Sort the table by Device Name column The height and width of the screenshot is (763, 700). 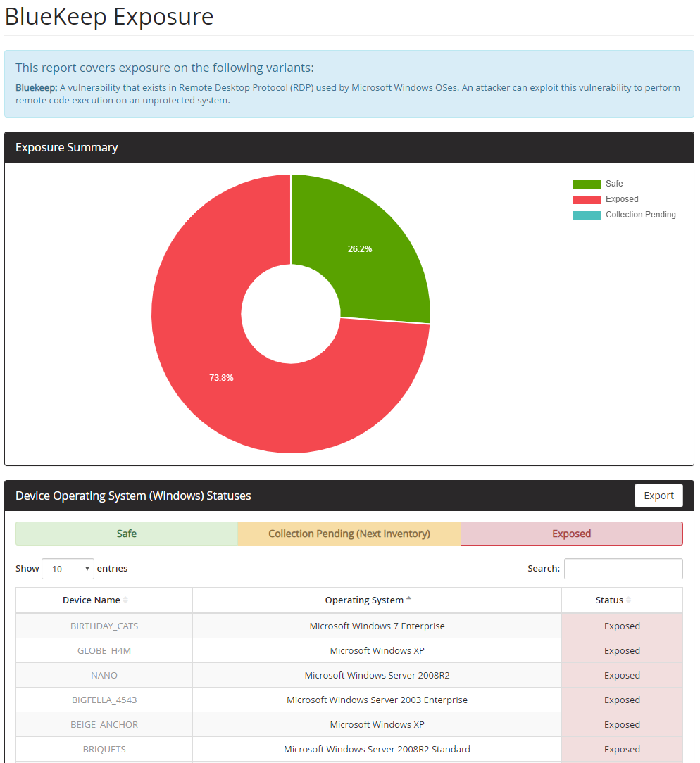[92, 600]
